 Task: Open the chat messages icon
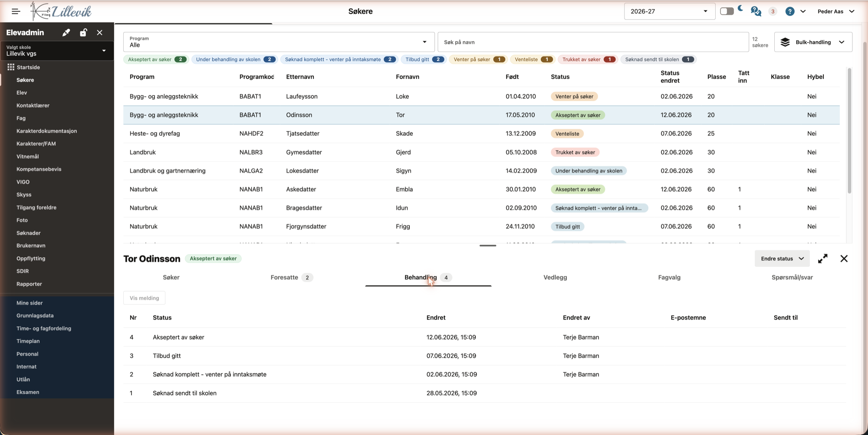point(756,11)
